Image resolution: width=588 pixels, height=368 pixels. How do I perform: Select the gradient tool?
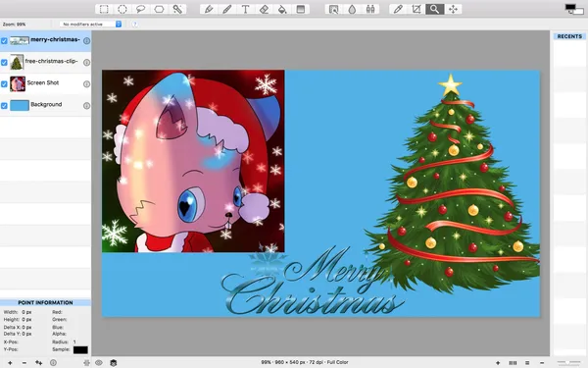301,9
